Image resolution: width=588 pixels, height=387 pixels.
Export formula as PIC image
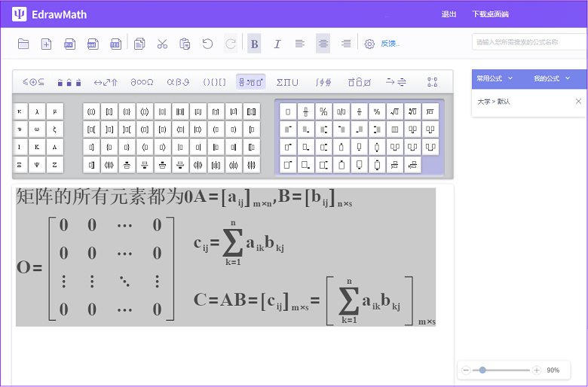tap(69, 44)
